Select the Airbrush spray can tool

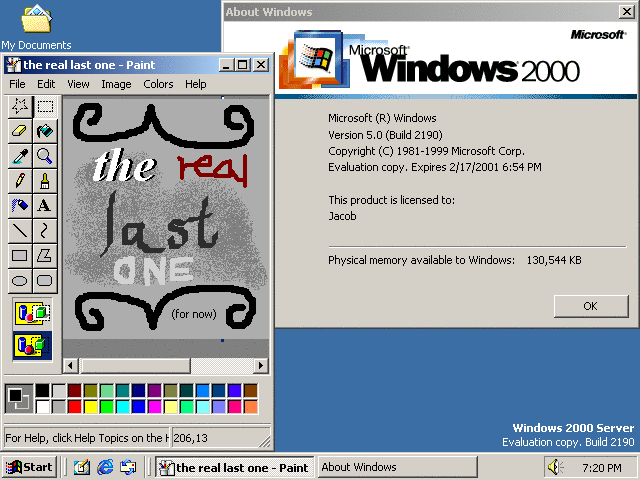20,205
